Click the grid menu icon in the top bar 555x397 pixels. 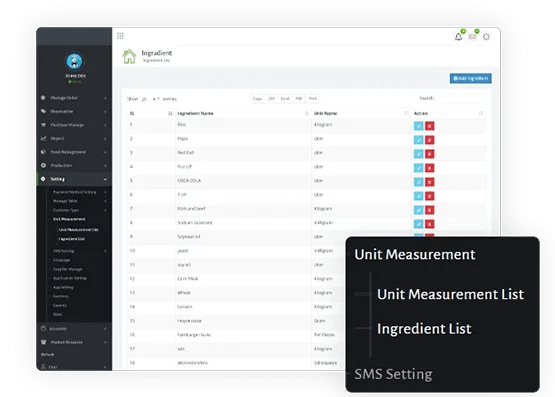point(120,36)
